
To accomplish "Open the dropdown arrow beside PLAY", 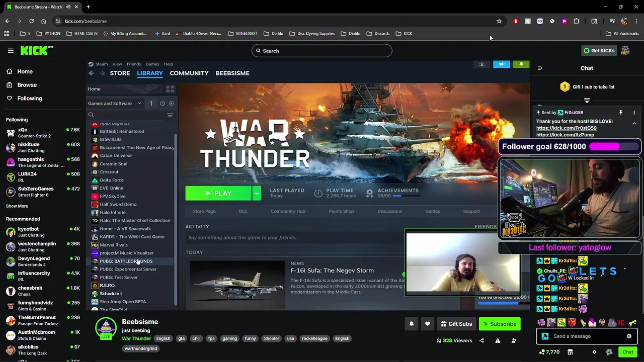I will click(257, 194).
